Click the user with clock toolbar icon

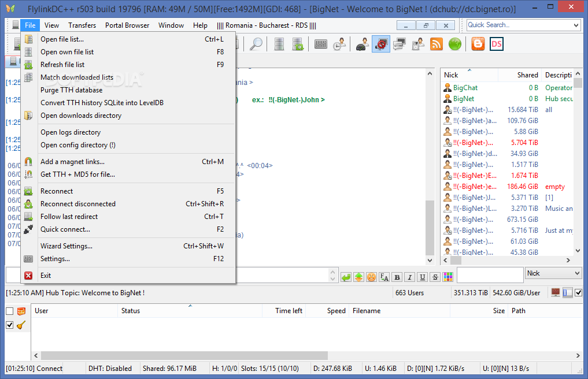[x=339, y=44]
